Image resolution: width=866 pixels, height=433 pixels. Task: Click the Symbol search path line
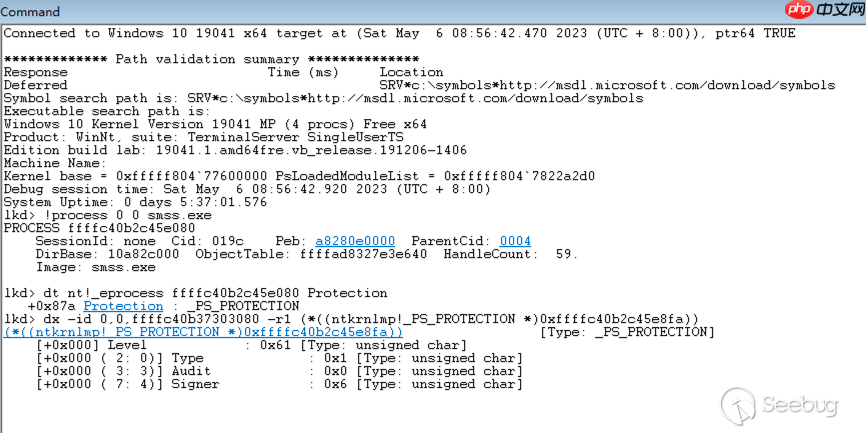324,98
